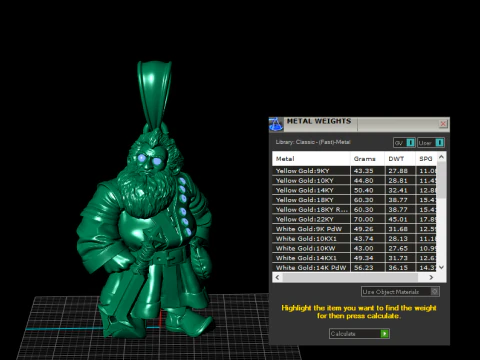Click the 32.41 DWT cell

[400, 190]
